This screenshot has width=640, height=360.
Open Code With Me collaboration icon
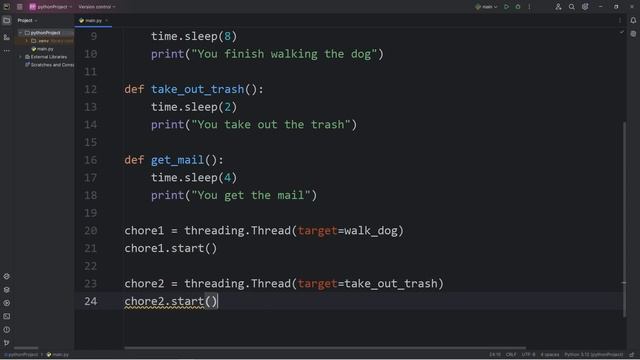558,7
